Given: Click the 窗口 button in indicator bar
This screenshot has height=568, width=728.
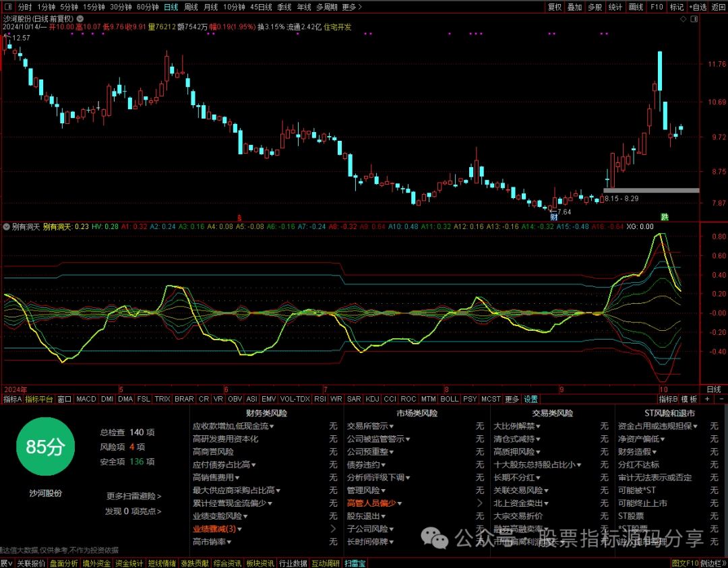Looking at the screenshot, I should (x=64, y=399).
